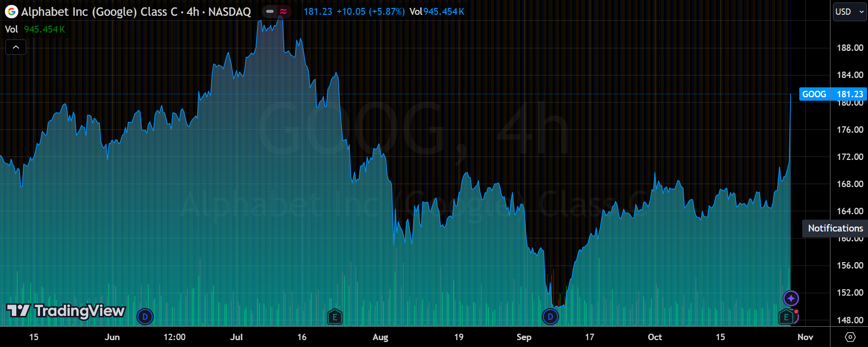Click the blue Vol 945.454K in the title row
This screenshot has height=347, width=868.
[437, 11]
